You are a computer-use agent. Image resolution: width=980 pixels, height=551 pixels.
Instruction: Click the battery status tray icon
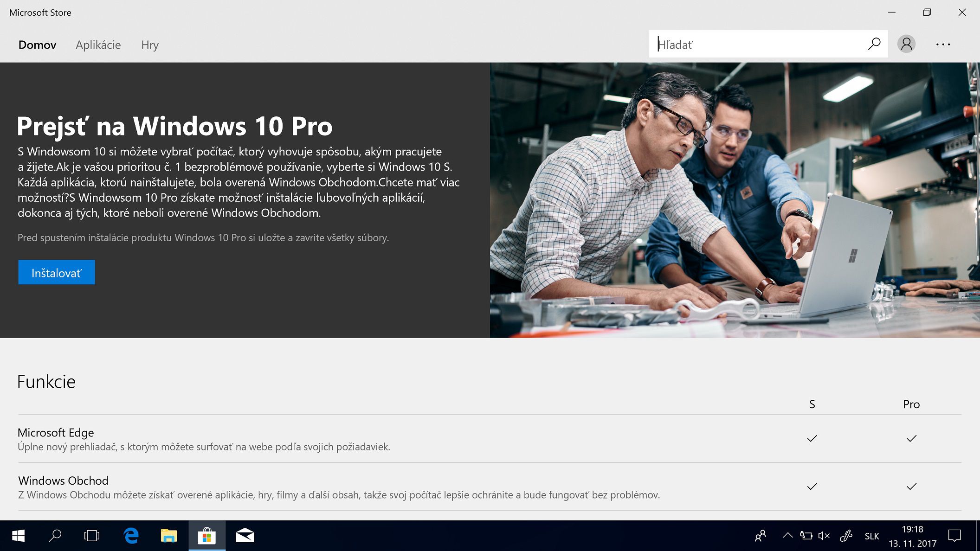806,536
